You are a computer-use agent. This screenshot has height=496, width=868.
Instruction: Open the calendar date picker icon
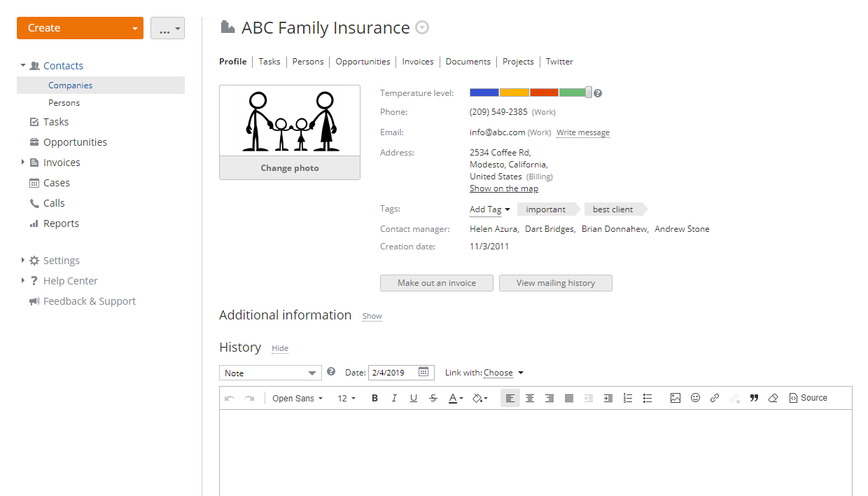(x=423, y=373)
